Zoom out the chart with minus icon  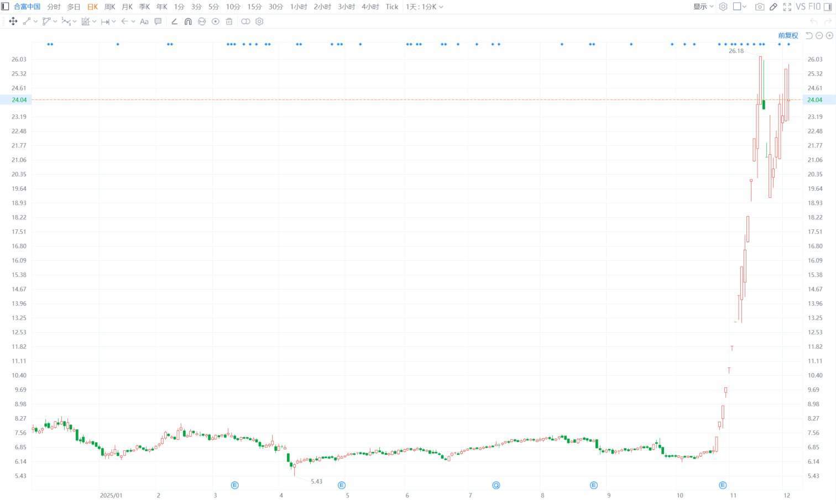819,35
